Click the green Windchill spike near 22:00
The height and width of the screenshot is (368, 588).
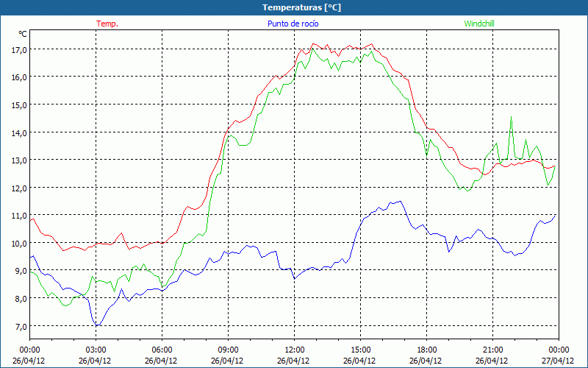[x=511, y=117]
